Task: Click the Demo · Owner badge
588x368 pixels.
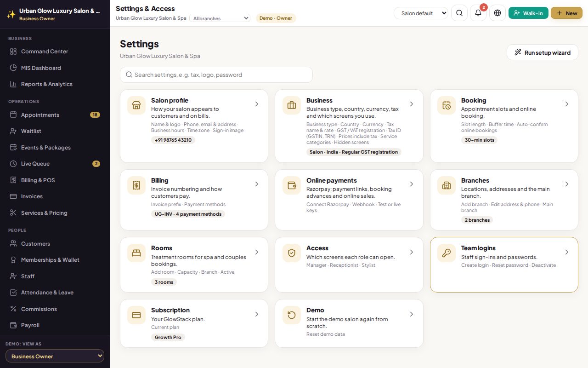Action: click(x=276, y=18)
